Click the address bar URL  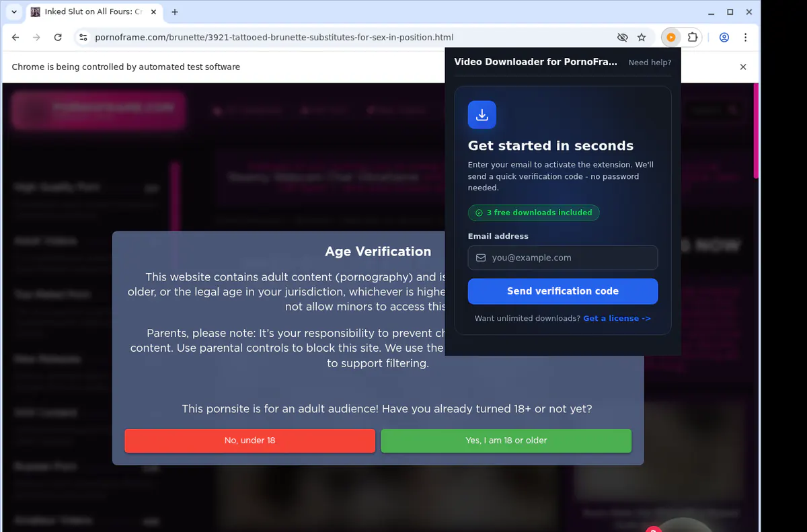point(274,38)
